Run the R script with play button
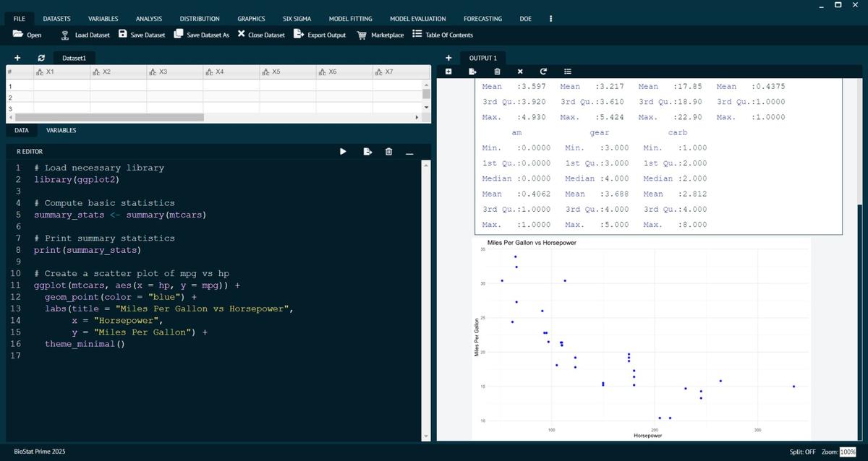The width and height of the screenshot is (868, 461). click(x=344, y=152)
